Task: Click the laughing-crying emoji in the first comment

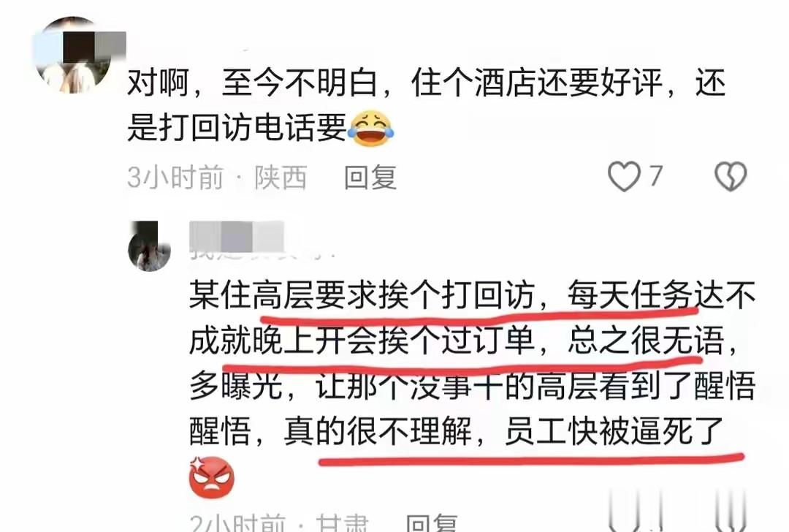Action: click(371, 129)
